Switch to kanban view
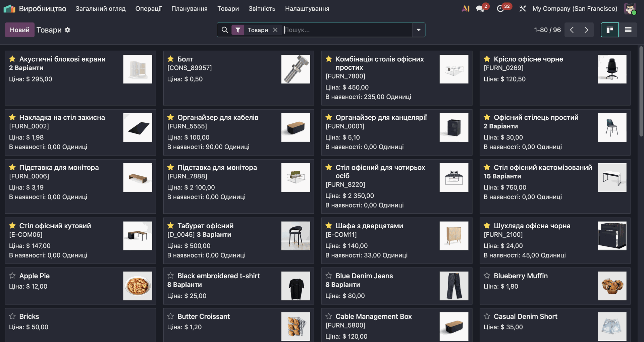This screenshot has height=342, width=644. coord(609,30)
